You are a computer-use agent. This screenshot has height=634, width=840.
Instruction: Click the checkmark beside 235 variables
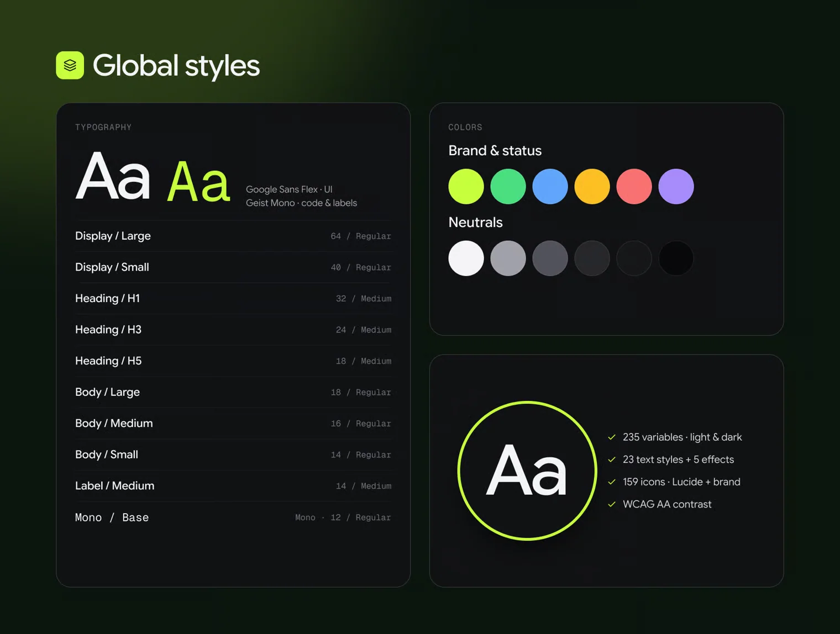click(612, 437)
